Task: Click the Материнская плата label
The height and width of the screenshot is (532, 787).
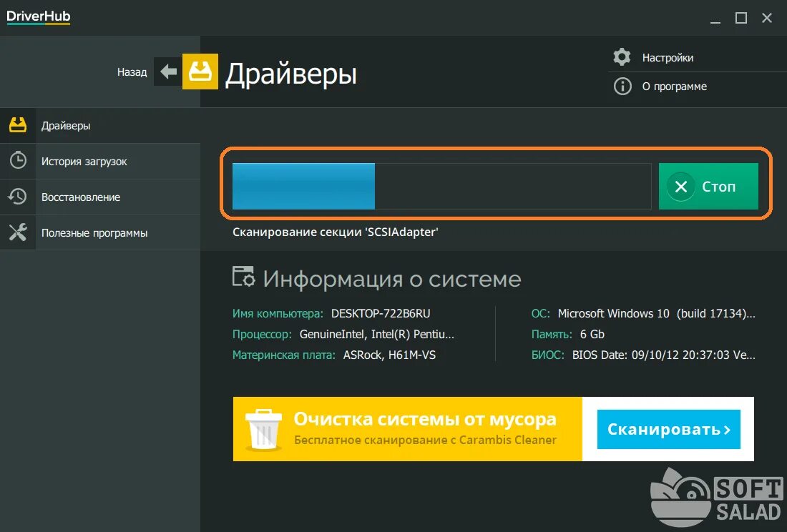Action: pyautogui.click(x=283, y=355)
